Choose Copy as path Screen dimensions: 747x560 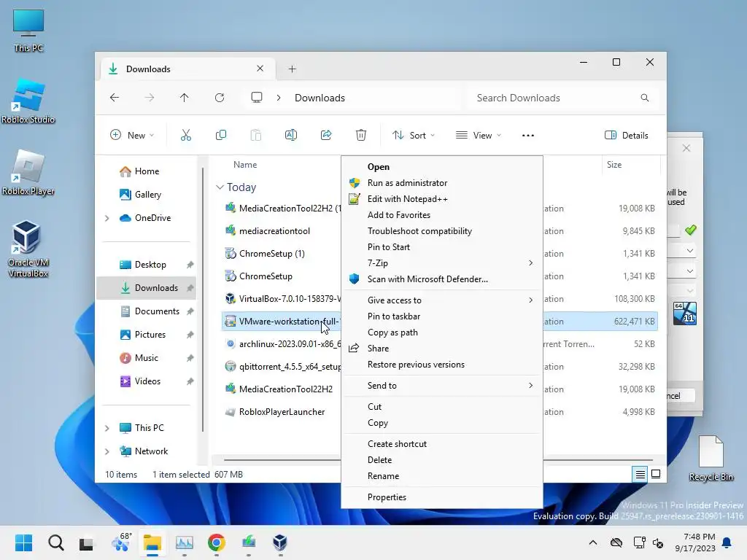click(x=442, y=332)
